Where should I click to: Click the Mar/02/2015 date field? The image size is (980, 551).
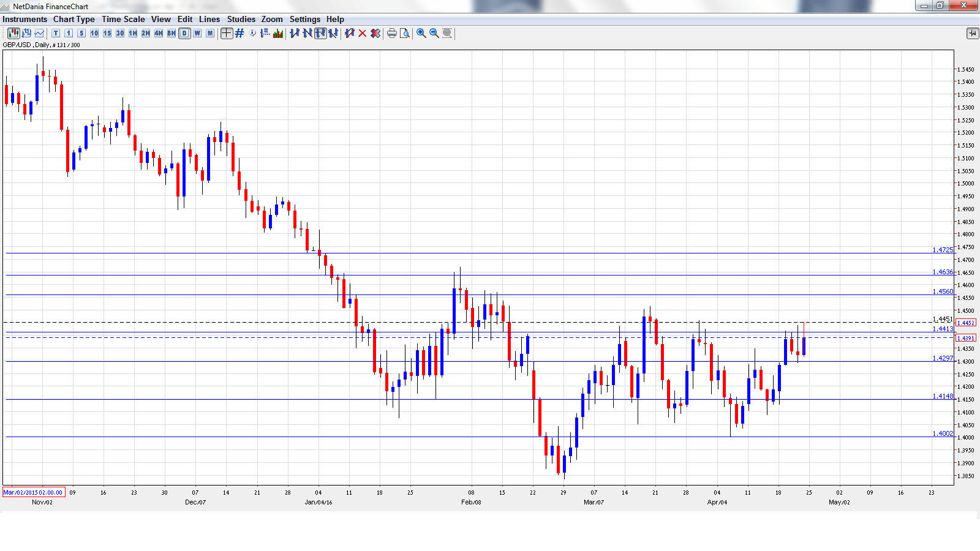coord(33,492)
